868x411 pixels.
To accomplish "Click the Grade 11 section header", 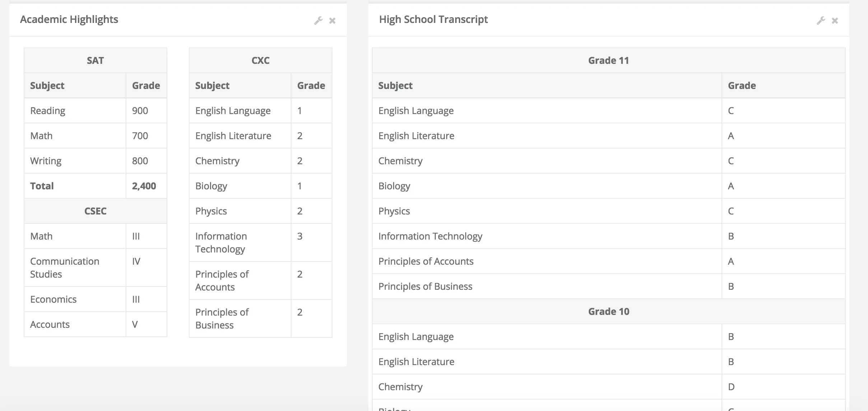I will pyautogui.click(x=608, y=60).
